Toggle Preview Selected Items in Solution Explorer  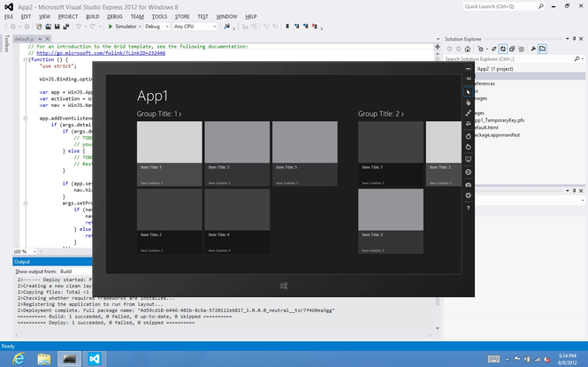(x=542, y=50)
